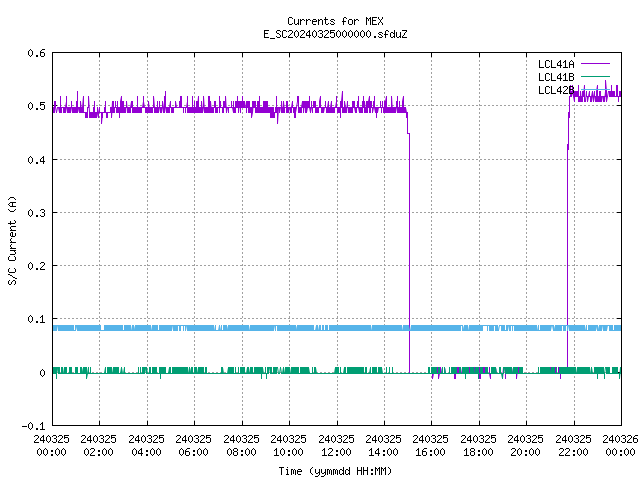Click the "Time (yymmdd HH:MM)" axis label
Viewport: 640px width, 480px height.
click(x=335, y=471)
